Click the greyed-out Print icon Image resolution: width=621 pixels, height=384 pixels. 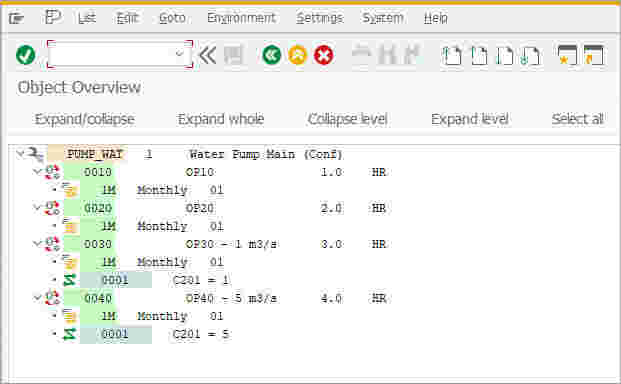(x=362, y=55)
